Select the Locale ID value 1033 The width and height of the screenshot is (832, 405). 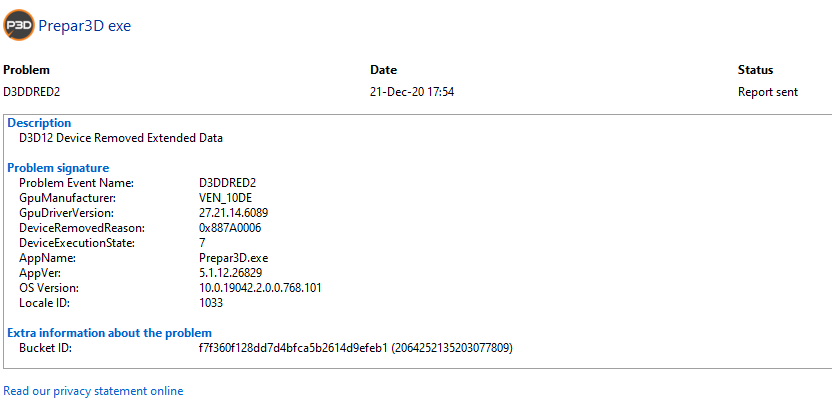pos(211,303)
